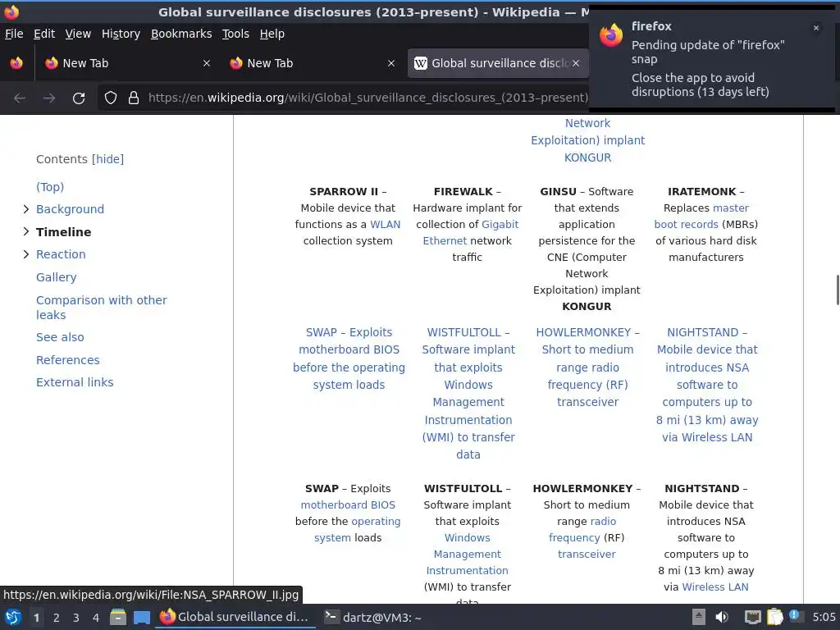Expand the Timeline section in contents
Image resolution: width=840 pixels, height=630 pixels.
pyautogui.click(x=25, y=231)
